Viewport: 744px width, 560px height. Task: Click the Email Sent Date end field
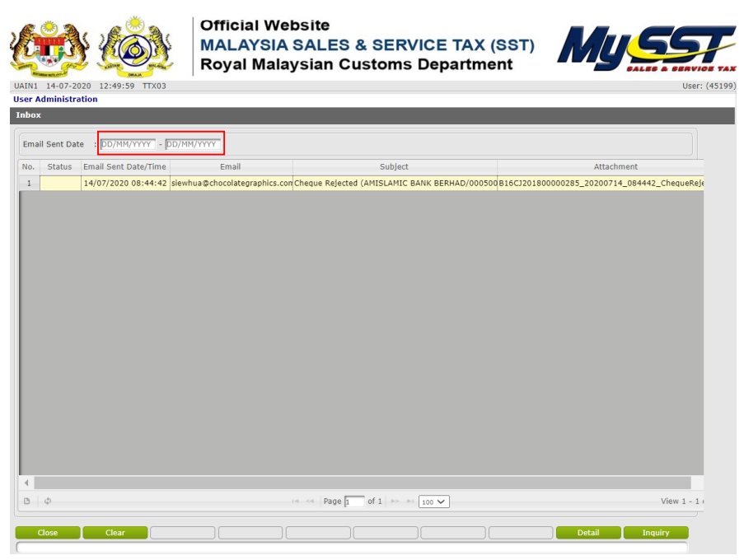coord(193,144)
